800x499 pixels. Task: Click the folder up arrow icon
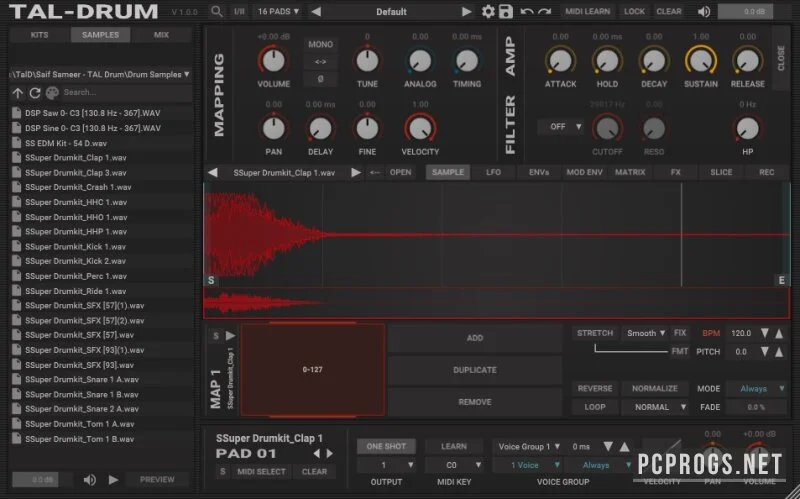pyautogui.click(x=18, y=93)
